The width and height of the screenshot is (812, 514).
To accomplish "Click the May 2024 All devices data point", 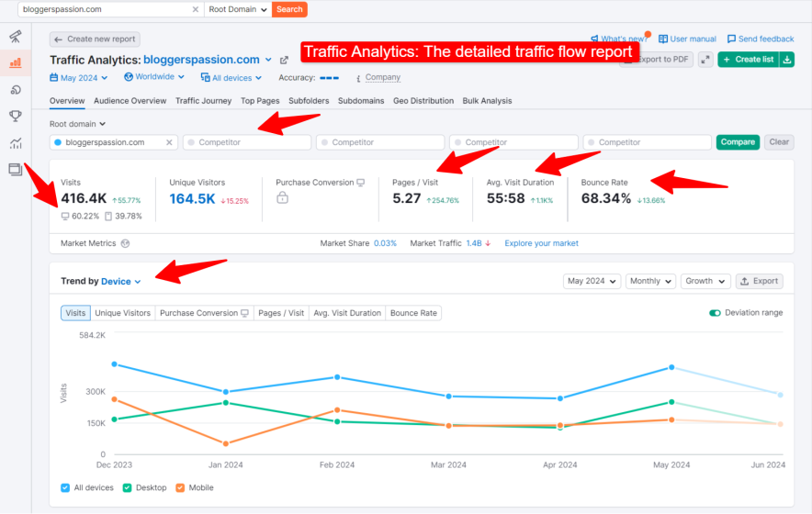I will (x=671, y=367).
